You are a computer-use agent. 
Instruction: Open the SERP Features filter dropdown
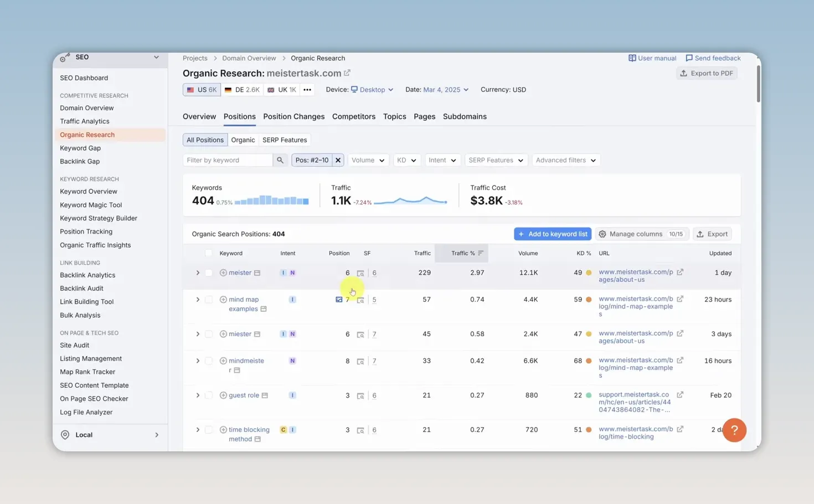(496, 160)
